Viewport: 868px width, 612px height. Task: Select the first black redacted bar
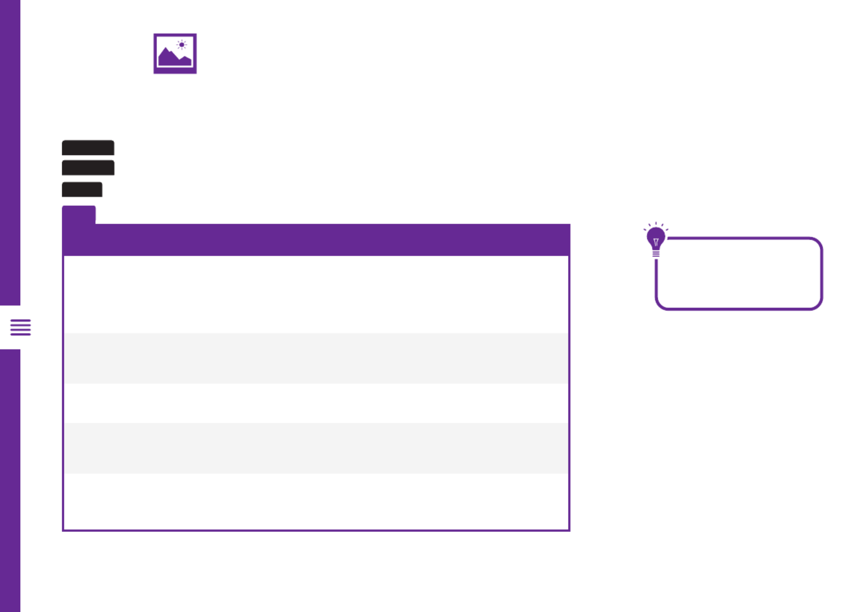(88, 148)
